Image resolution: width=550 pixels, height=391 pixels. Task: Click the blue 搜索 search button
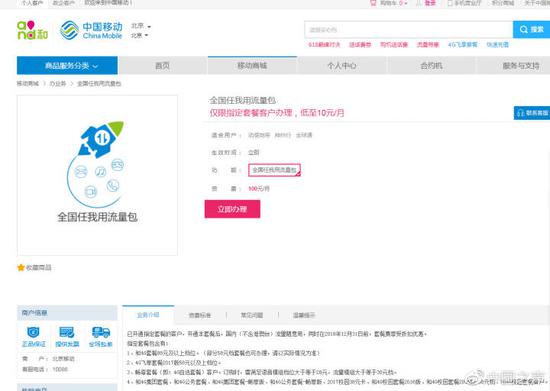pyautogui.click(x=531, y=29)
